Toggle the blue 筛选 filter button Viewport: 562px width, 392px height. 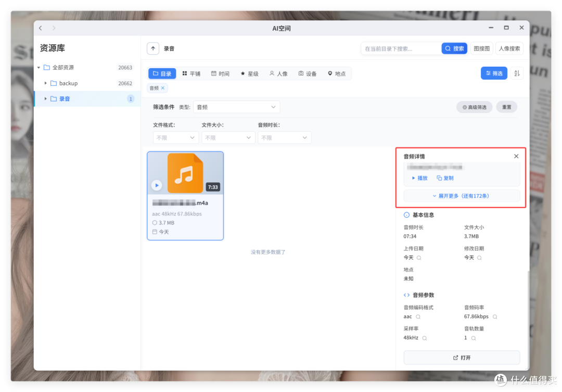pyautogui.click(x=494, y=73)
